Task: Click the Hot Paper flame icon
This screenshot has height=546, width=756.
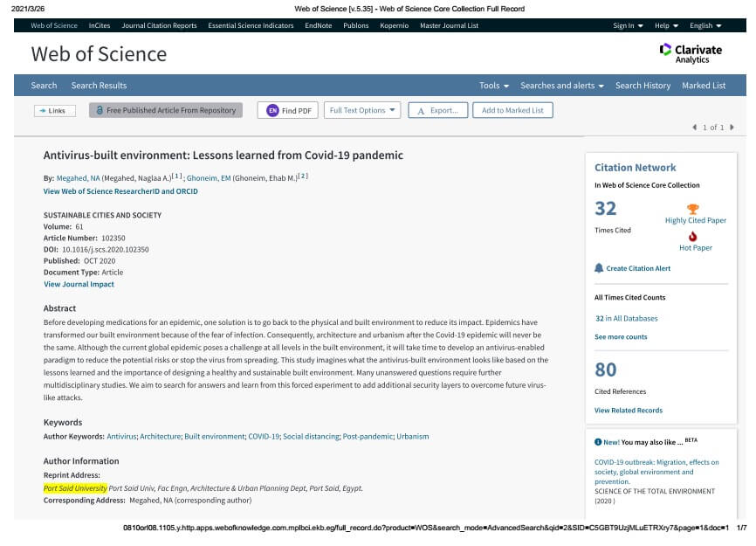Action: pos(693,237)
